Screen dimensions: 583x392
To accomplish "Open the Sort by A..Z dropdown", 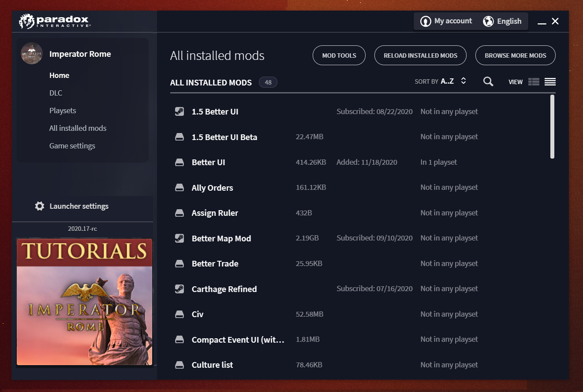I will 441,81.
